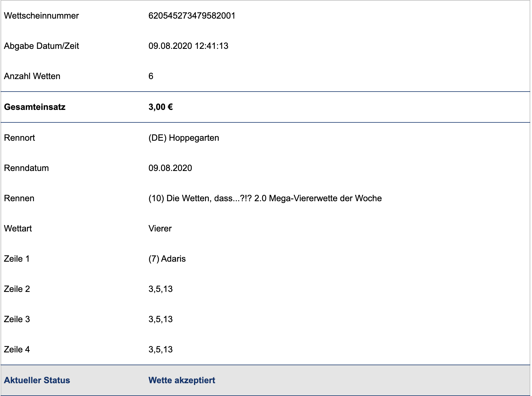The width and height of the screenshot is (532, 396).
Task: Select ticket number 620545273479582001
Action: pyautogui.click(x=192, y=16)
